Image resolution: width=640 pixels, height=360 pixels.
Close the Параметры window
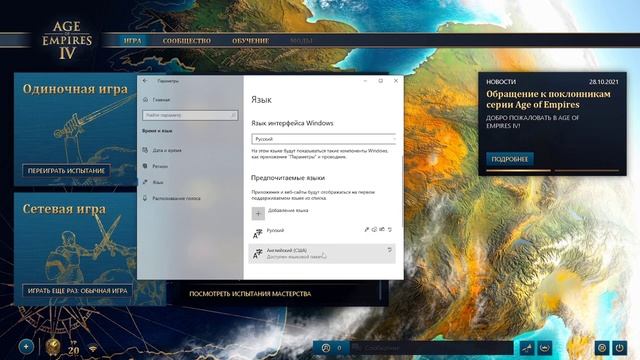[x=396, y=81]
